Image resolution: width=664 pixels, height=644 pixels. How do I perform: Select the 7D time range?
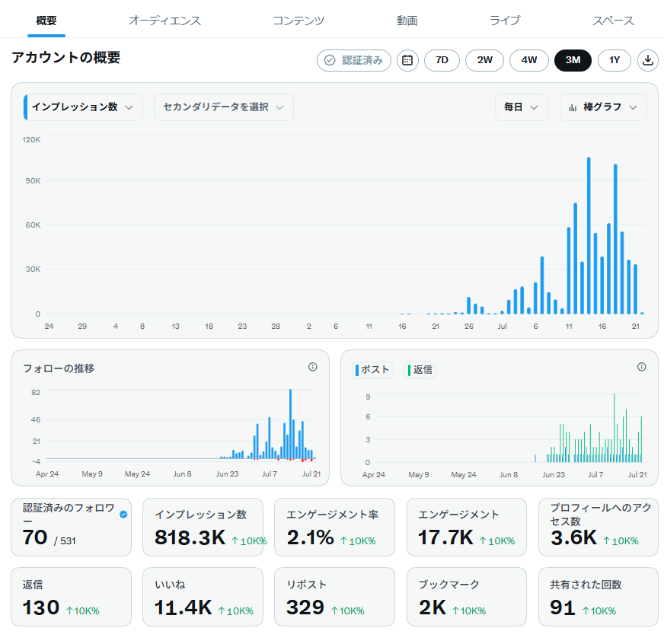(x=442, y=60)
